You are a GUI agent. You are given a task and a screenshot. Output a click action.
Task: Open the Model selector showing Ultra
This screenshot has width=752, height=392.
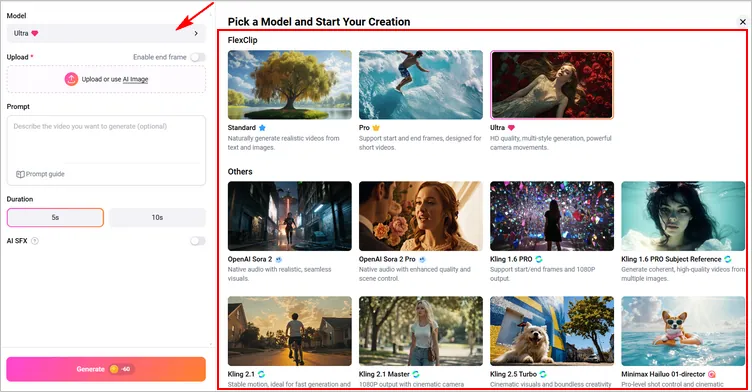point(106,33)
